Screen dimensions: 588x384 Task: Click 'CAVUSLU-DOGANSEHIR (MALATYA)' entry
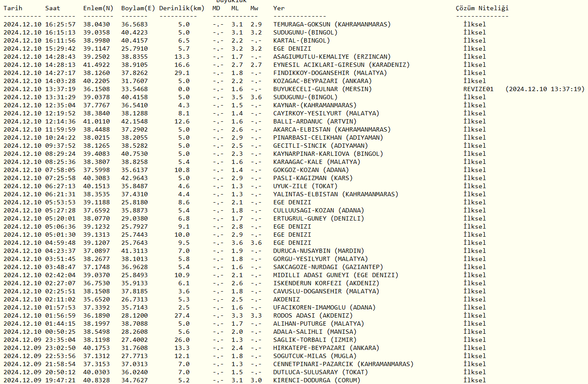(326, 291)
